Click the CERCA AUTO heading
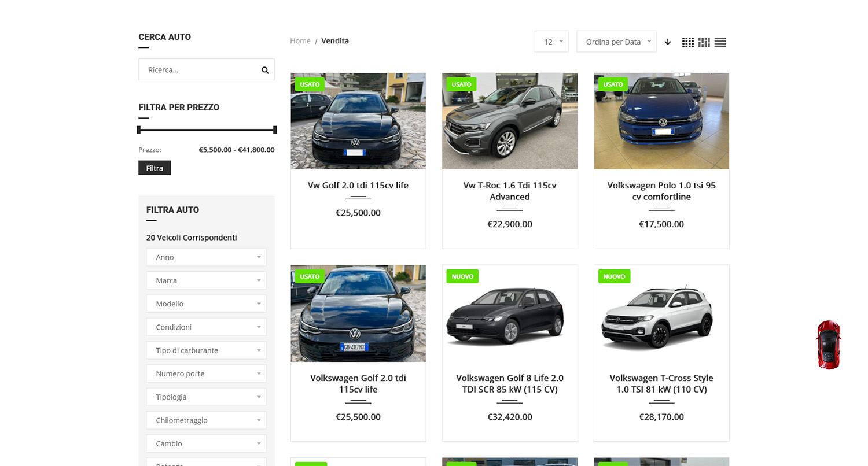 coord(164,37)
